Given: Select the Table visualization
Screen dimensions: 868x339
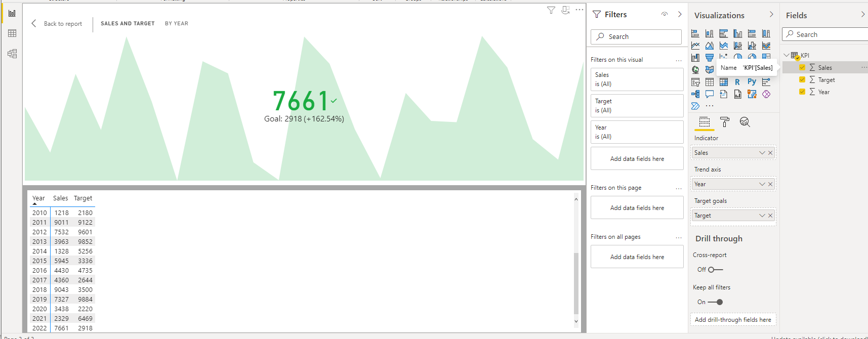Looking at the screenshot, I should pos(710,82).
